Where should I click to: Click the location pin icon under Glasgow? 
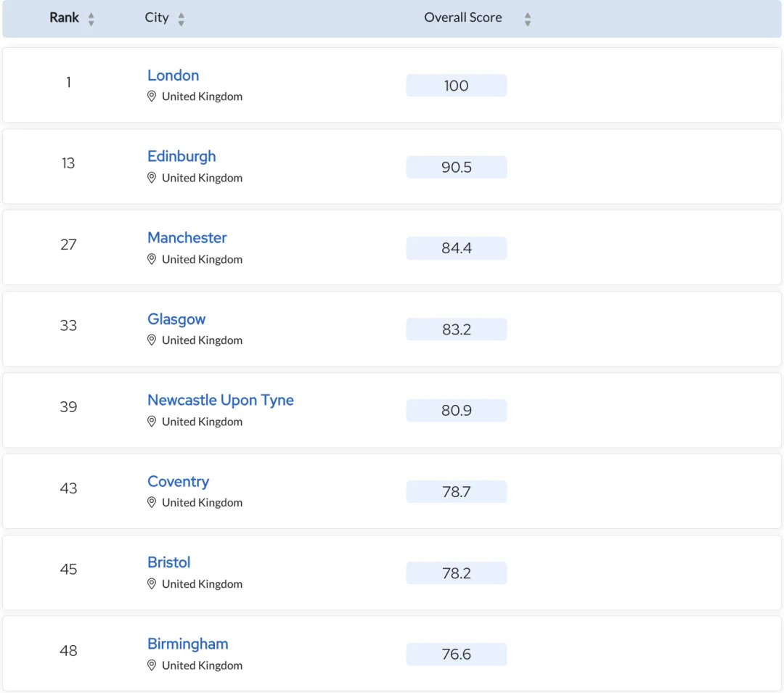tap(152, 340)
